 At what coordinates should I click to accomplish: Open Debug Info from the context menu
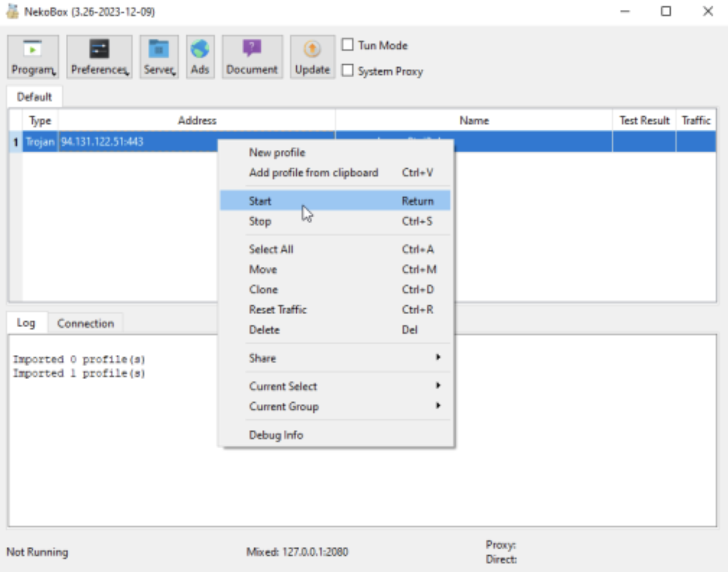335,435
